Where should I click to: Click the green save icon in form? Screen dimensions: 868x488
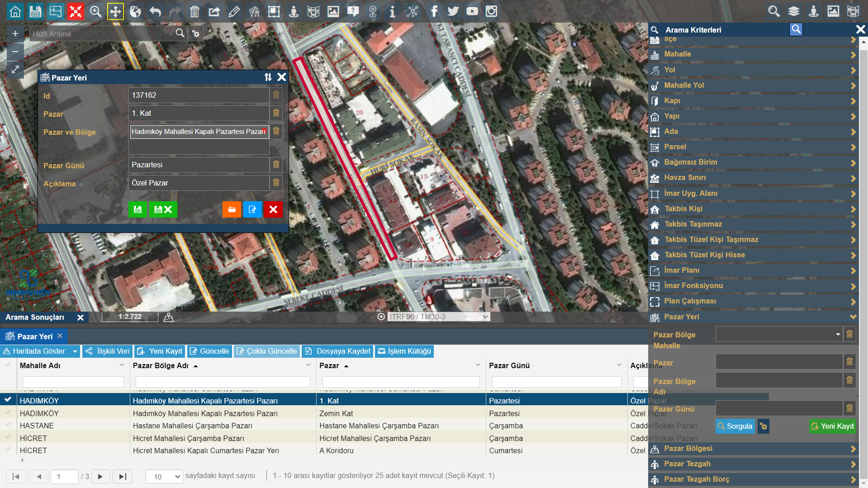coord(138,209)
